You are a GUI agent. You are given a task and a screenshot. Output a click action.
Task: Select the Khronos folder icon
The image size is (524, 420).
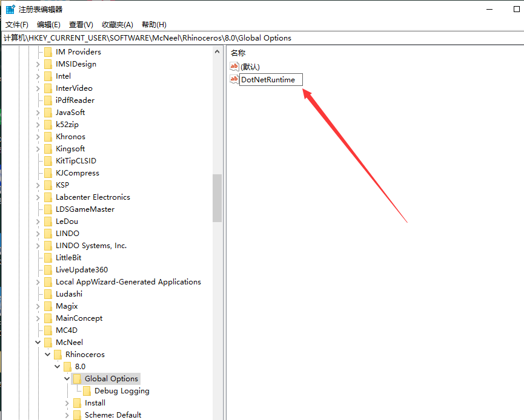48,137
